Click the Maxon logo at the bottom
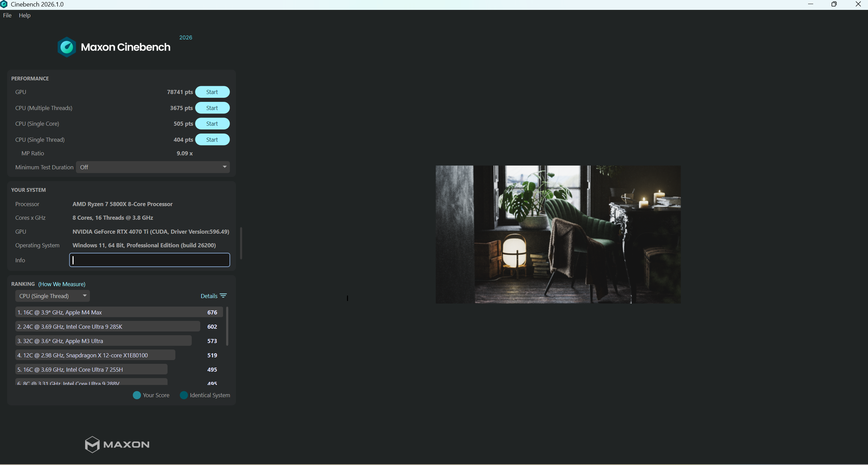This screenshot has height=465, width=868. click(x=117, y=445)
